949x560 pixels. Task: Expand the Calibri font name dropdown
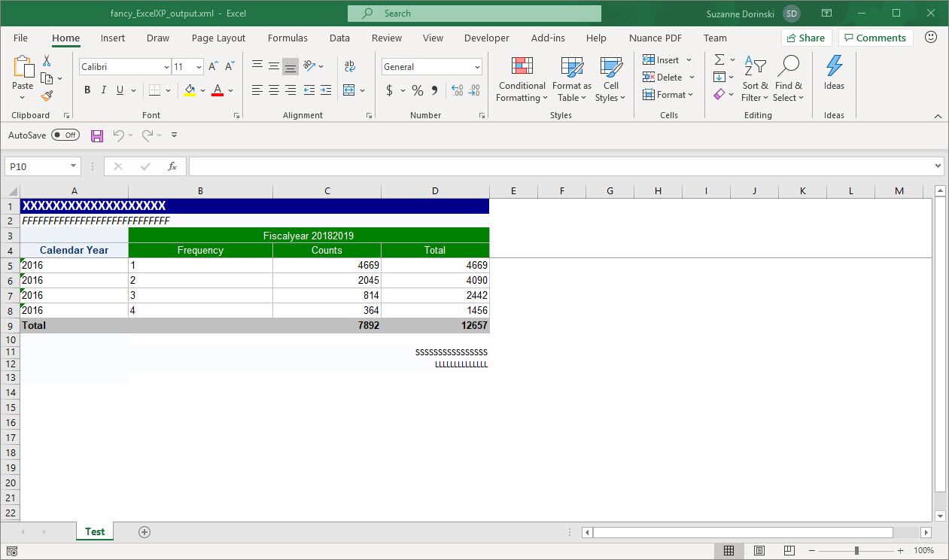[166, 67]
